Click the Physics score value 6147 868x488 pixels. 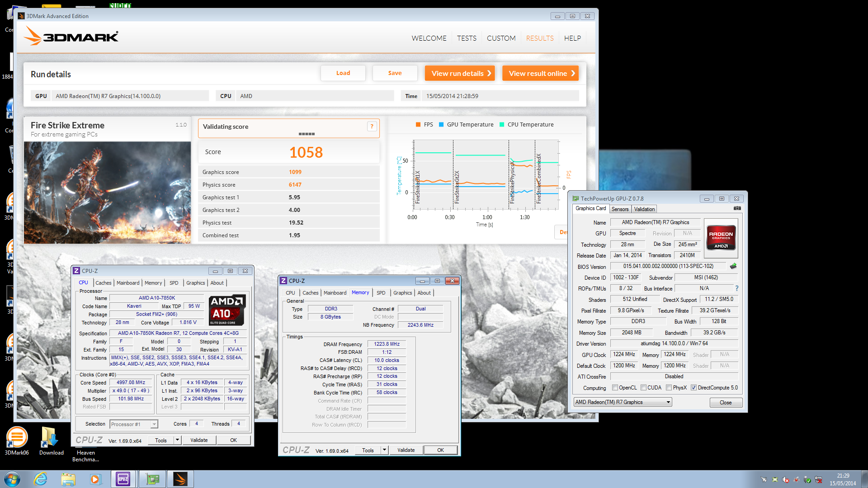click(295, 185)
